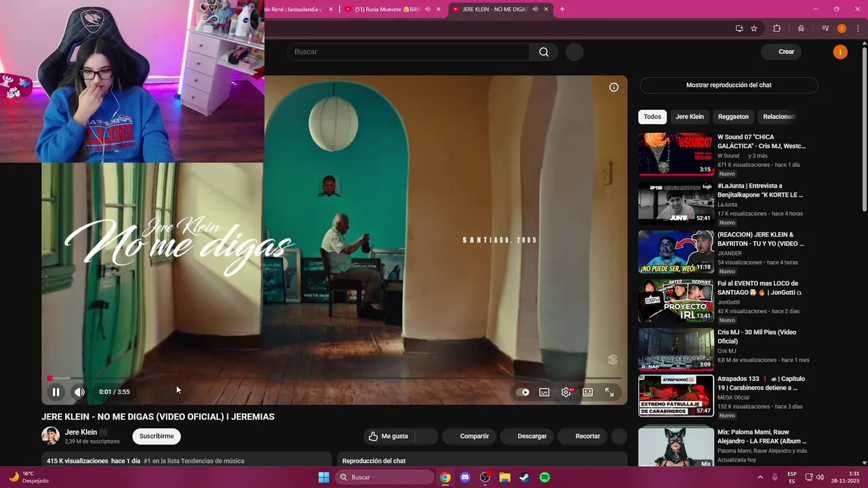
Task: Open the Crear button menu
Action: 781,52
